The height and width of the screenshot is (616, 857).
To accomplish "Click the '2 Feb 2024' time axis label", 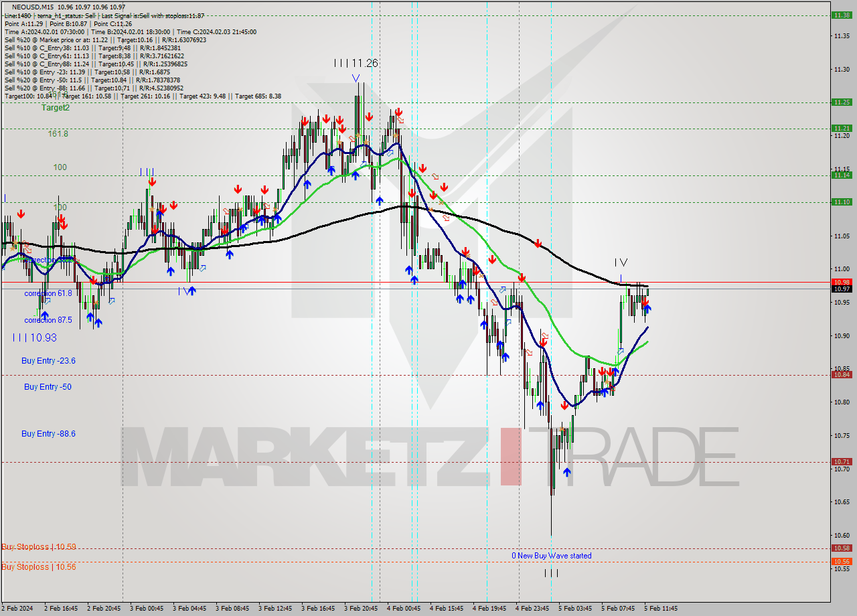I will pyautogui.click(x=17, y=609).
